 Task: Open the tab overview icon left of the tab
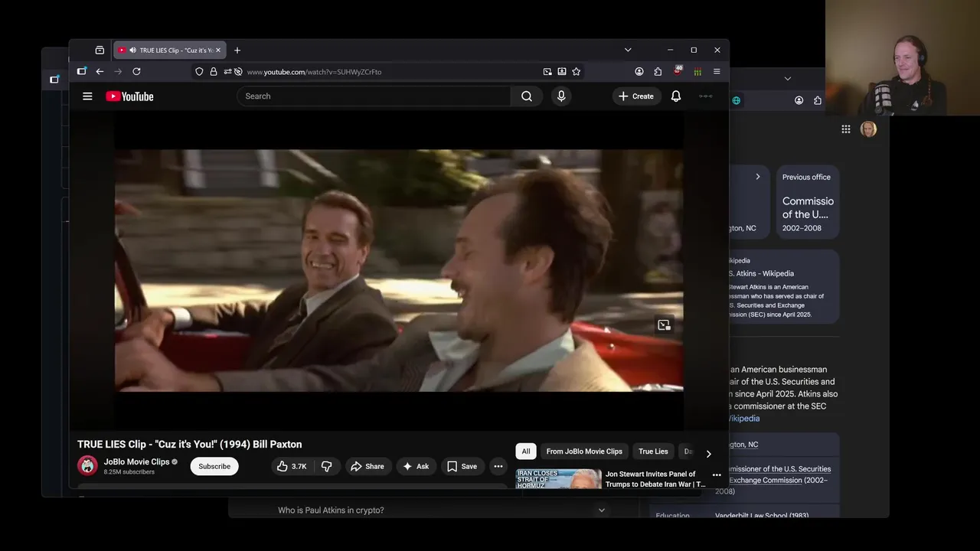point(100,50)
